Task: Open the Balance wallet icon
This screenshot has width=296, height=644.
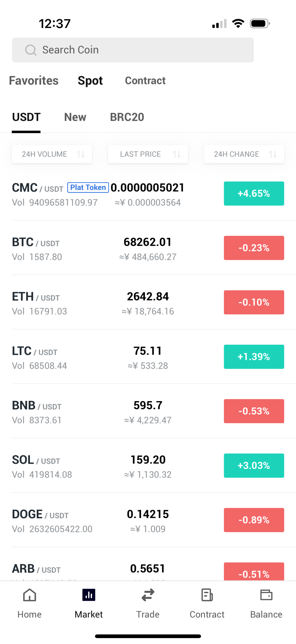Action: coord(266,595)
